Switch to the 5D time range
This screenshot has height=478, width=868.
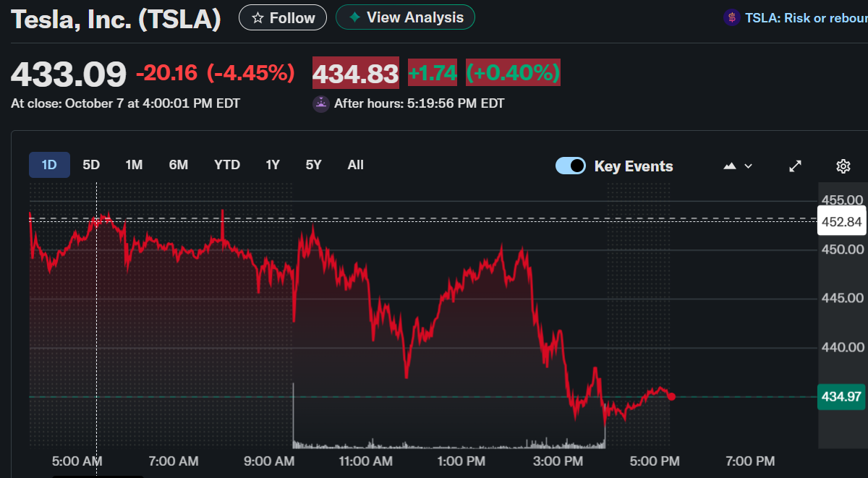91,165
